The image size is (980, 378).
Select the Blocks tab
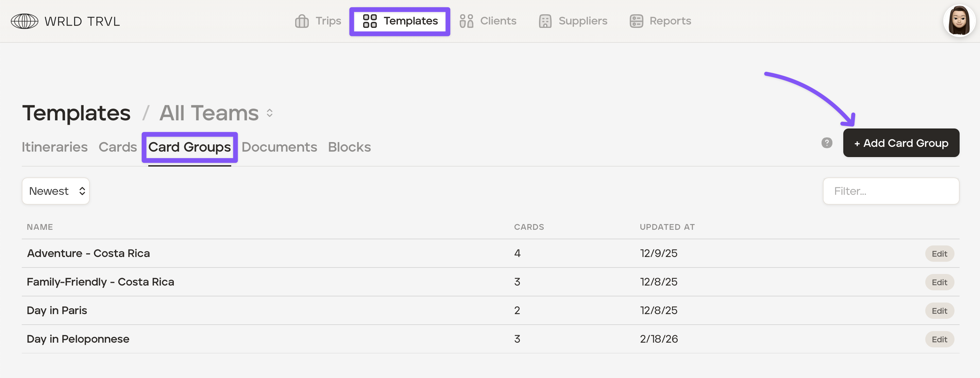tap(349, 147)
